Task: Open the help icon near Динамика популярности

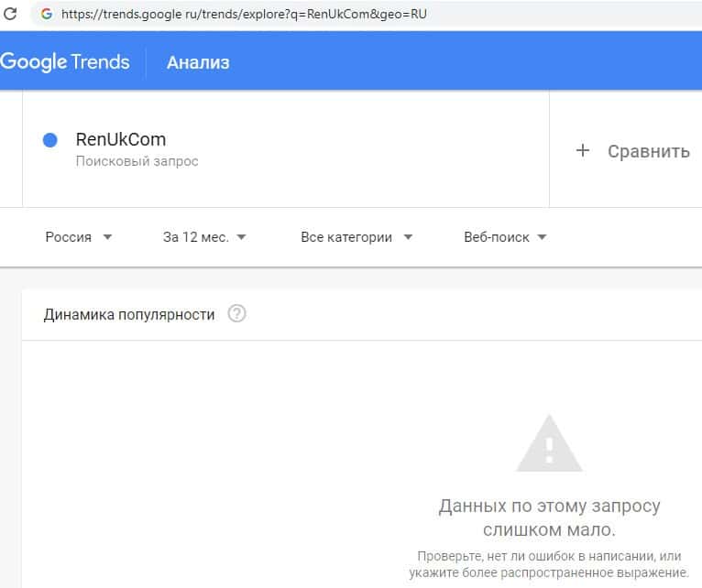Action: pos(237,314)
